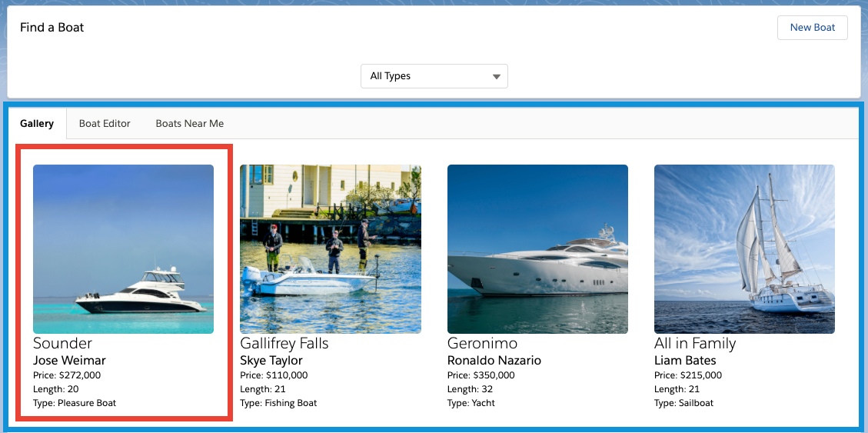Click Length: 32 under Geronimo
The width and height of the screenshot is (868, 433).
tap(470, 389)
